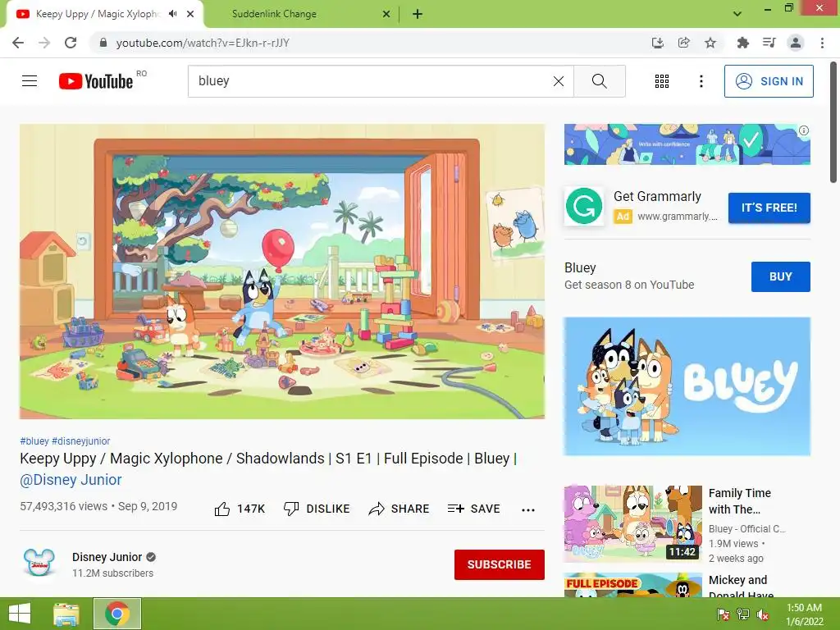Mute the tab via speaker icon
The width and height of the screenshot is (840, 630).
click(x=172, y=14)
